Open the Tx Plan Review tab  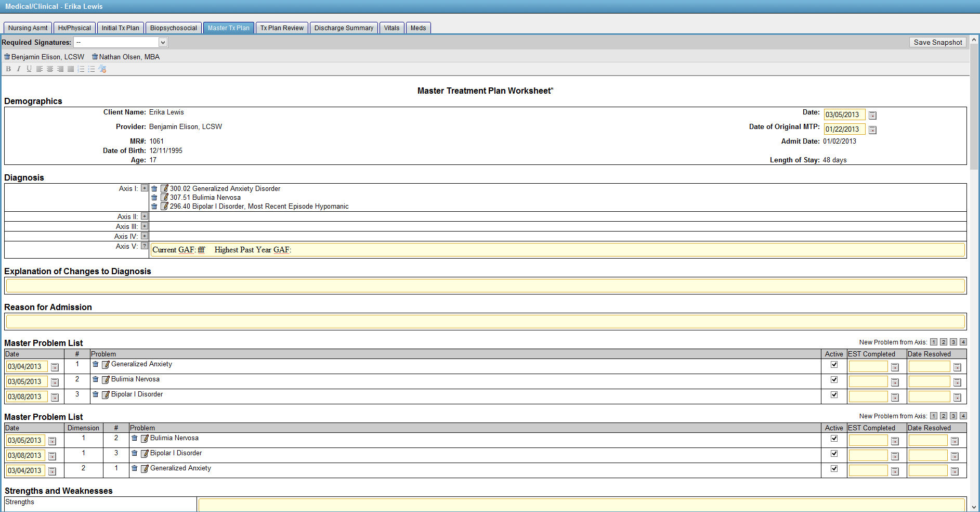[282, 28]
